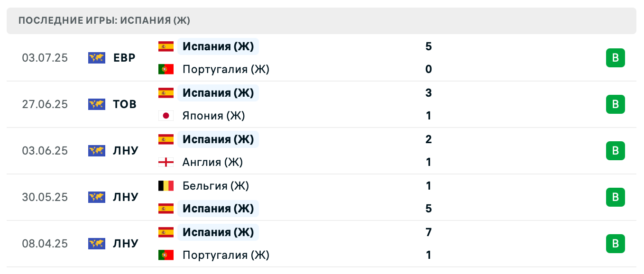This screenshot has height=274, width=644.
Task: Open the Англия (Ж) team link
Action: click(x=212, y=162)
